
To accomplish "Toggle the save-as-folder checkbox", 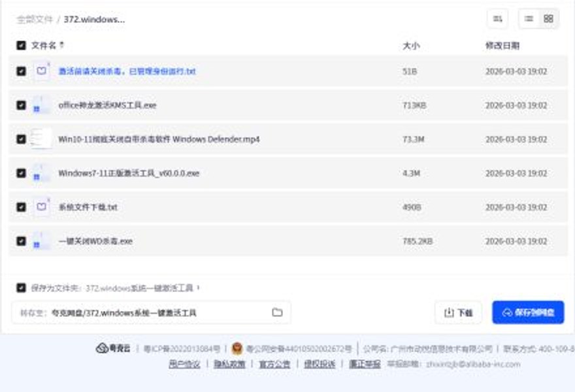I will 22,288.
